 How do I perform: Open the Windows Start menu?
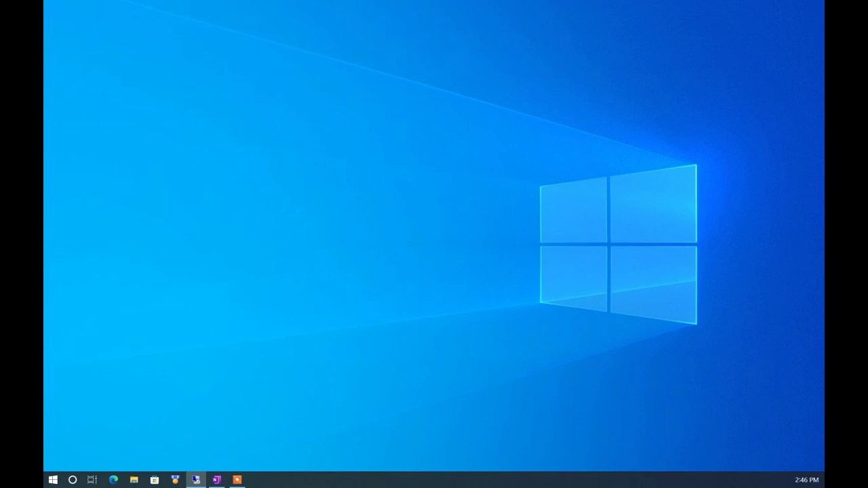coord(53,480)
